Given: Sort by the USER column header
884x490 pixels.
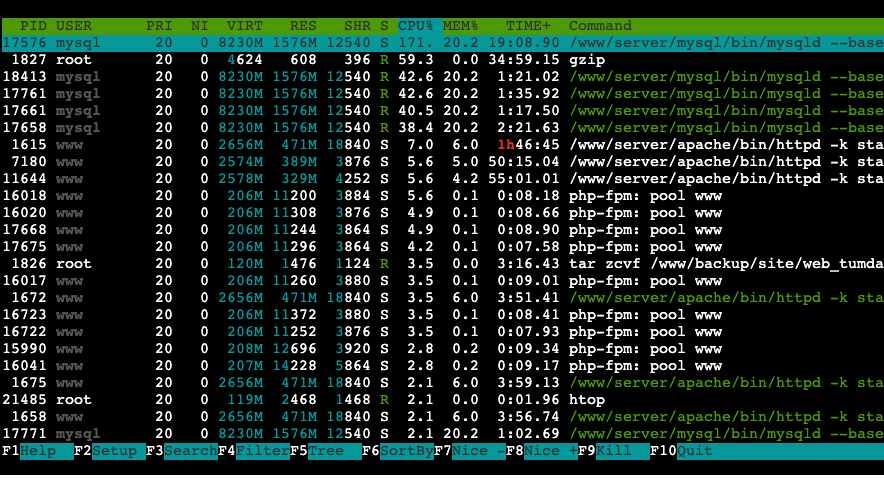Looking at the screenshot, I should coord(74,26).
